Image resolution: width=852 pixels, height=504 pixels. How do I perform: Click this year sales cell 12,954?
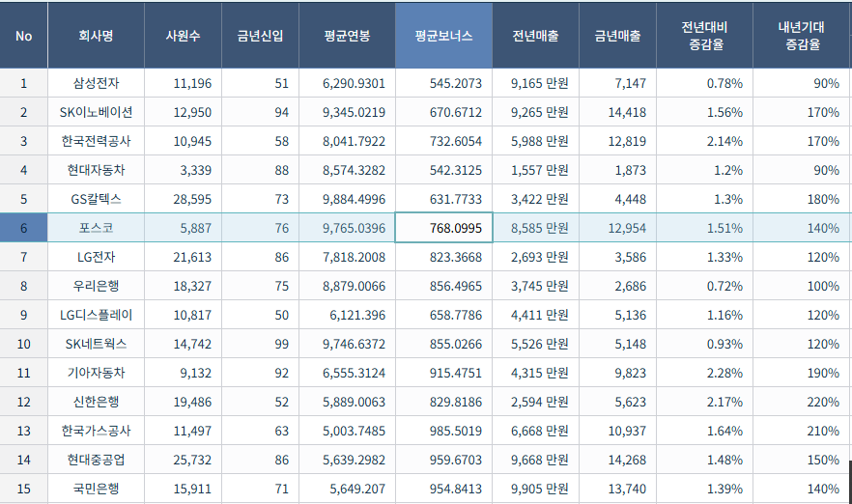[x=618, y=228]
